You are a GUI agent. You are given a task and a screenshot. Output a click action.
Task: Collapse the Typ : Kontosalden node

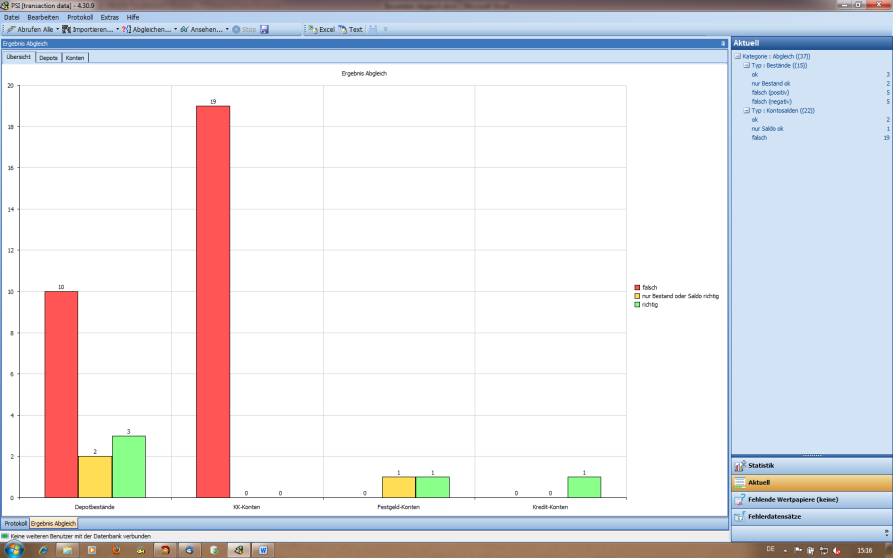click(746, 110)
